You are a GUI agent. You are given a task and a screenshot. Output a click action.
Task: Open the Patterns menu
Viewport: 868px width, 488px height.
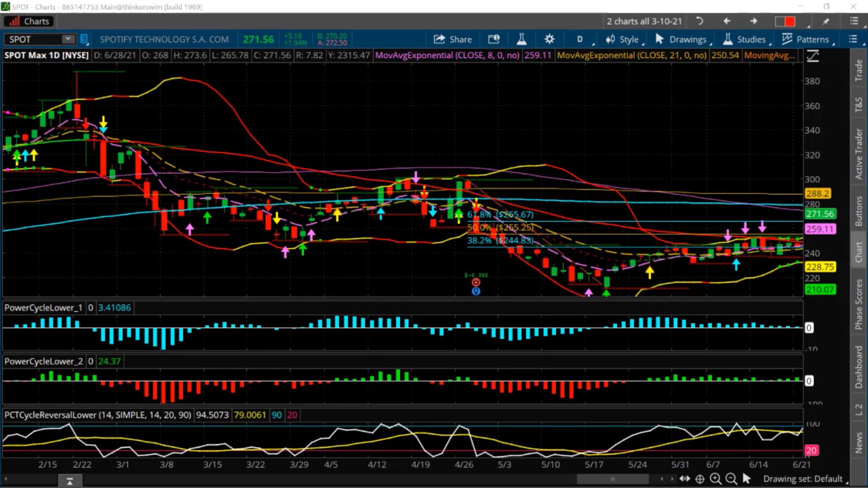pos(807,39)
